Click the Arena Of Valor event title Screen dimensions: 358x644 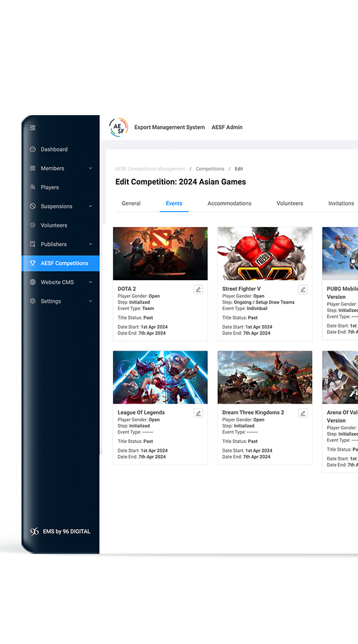tap(342, 416)
